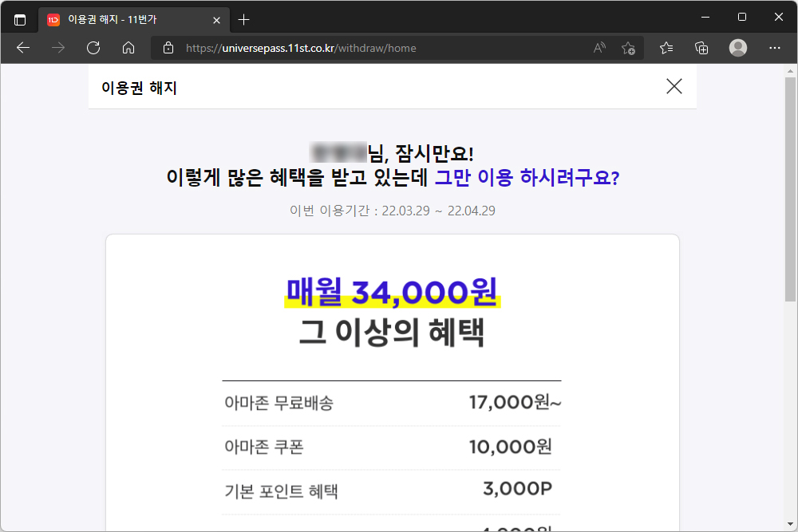Viewport: 798px width, 532px height.
Task: Open the browser profile avatar
Action: [738, 48]
